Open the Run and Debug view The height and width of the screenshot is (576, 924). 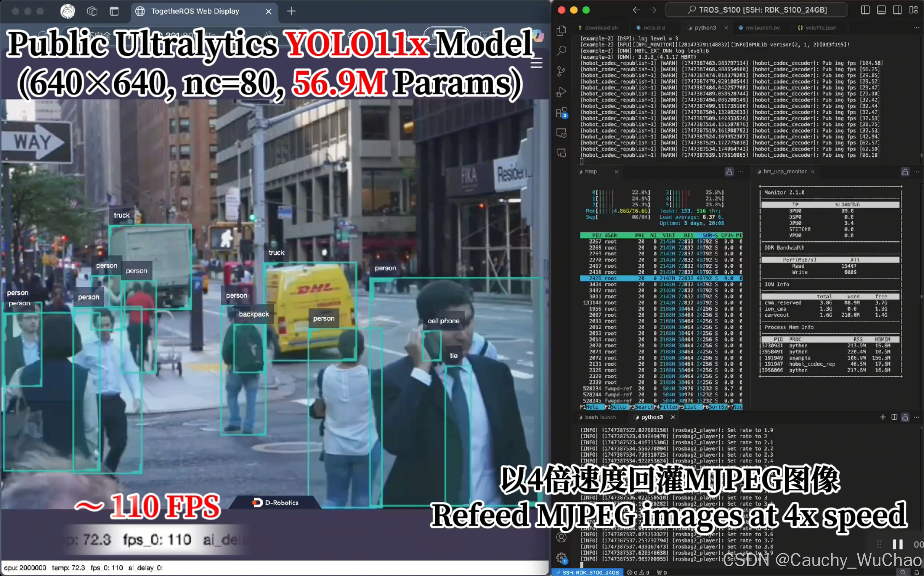click(562, 92)
